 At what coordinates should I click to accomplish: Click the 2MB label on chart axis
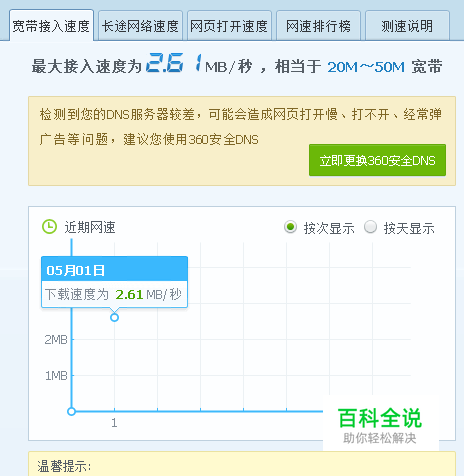(x=56, y=340)
